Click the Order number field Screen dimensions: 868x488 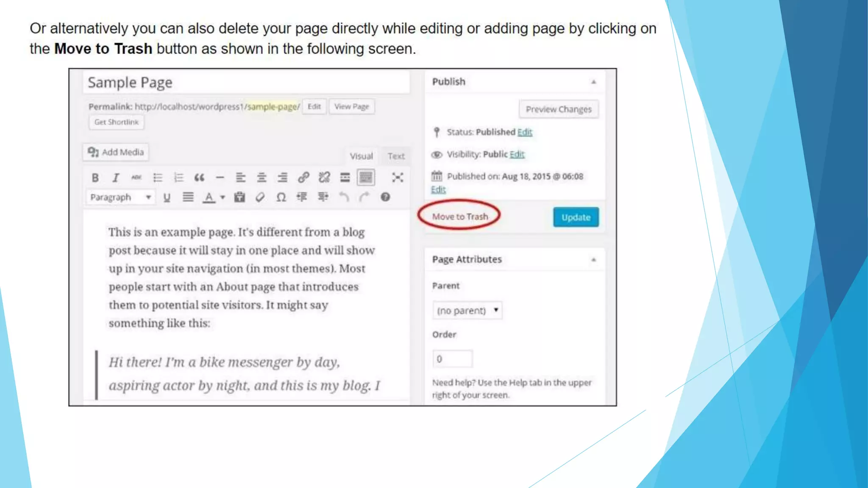[452, 359]
